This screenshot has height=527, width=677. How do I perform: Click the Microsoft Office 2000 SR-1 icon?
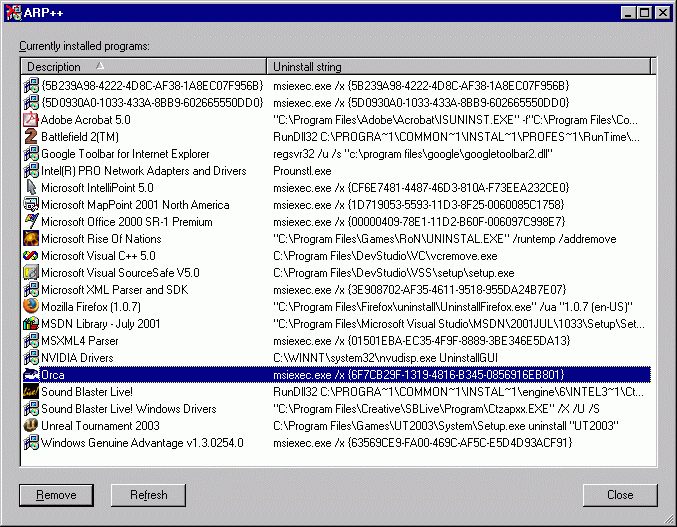[31, 221]
